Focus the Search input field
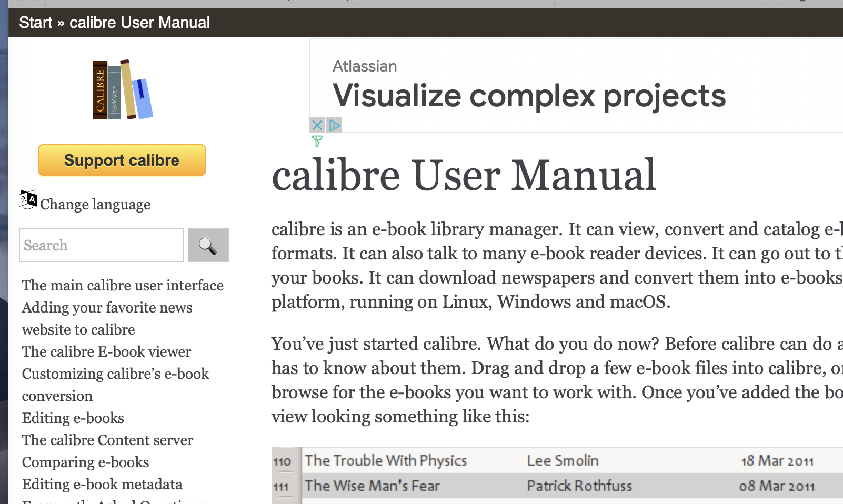Image resolution: width=843 pixels, height=504 pixels. click(x=102, y=245)
